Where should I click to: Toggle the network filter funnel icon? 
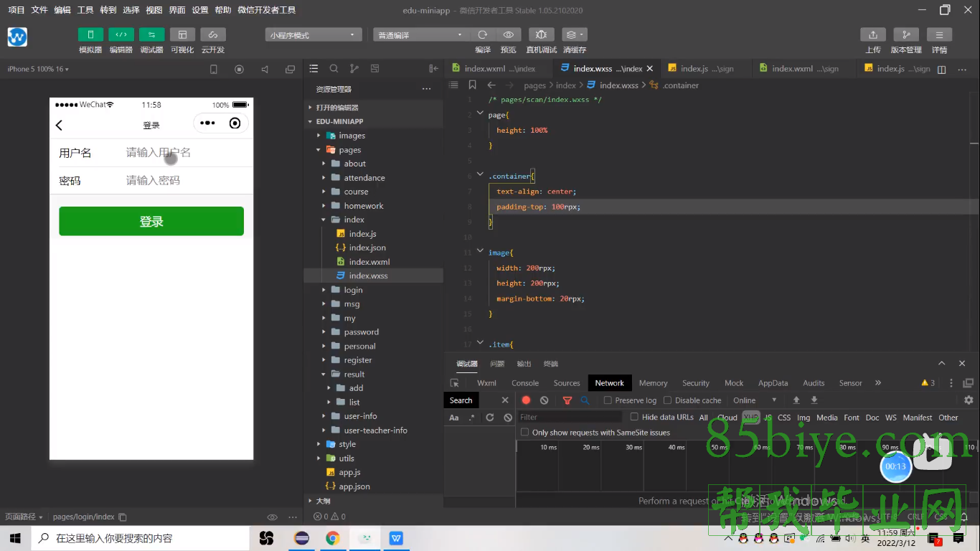(x=567, y=400)
